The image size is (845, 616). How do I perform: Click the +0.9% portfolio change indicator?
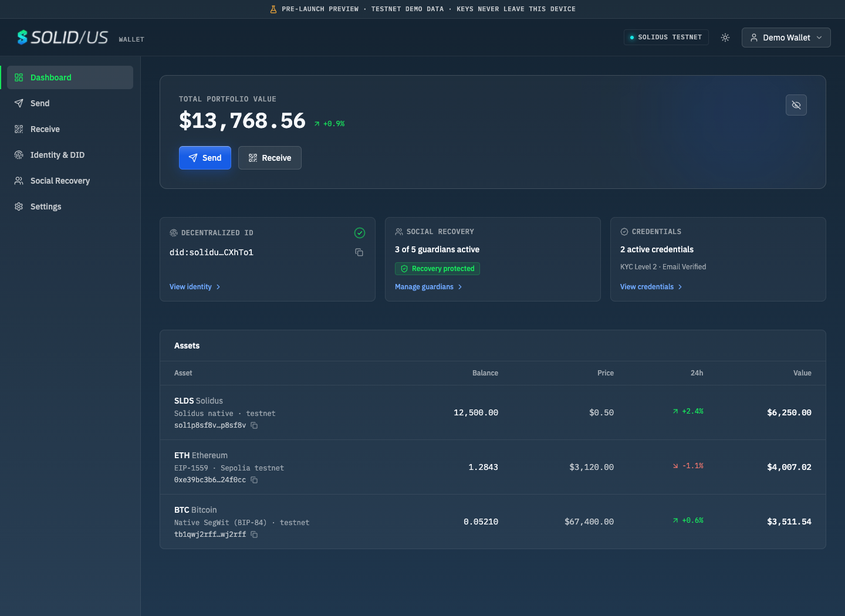point(329,124)
